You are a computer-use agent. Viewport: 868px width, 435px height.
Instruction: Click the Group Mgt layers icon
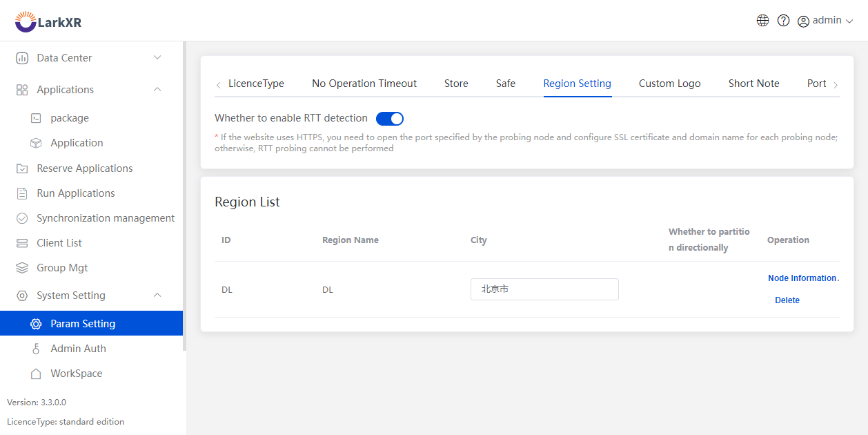[x=22, y=268]
